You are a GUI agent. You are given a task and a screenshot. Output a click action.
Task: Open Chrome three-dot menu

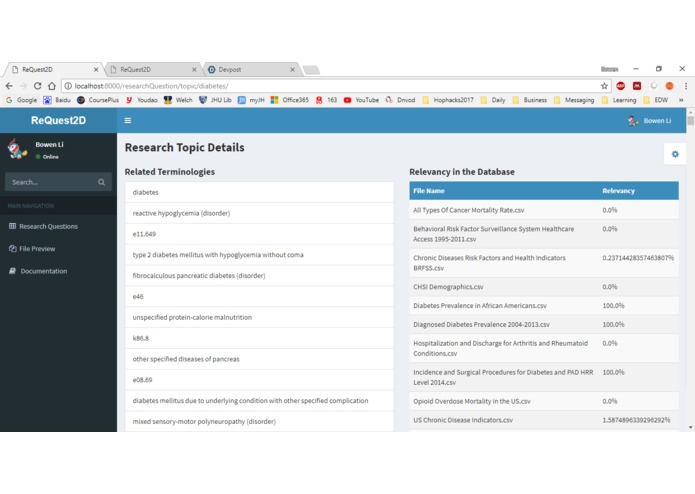(686, 86)
